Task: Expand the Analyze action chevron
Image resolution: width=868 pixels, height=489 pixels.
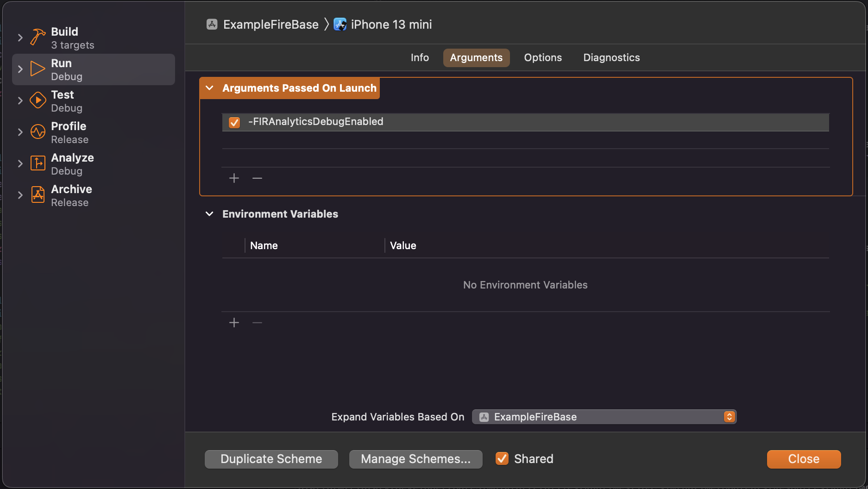Action: coord(20,163)
